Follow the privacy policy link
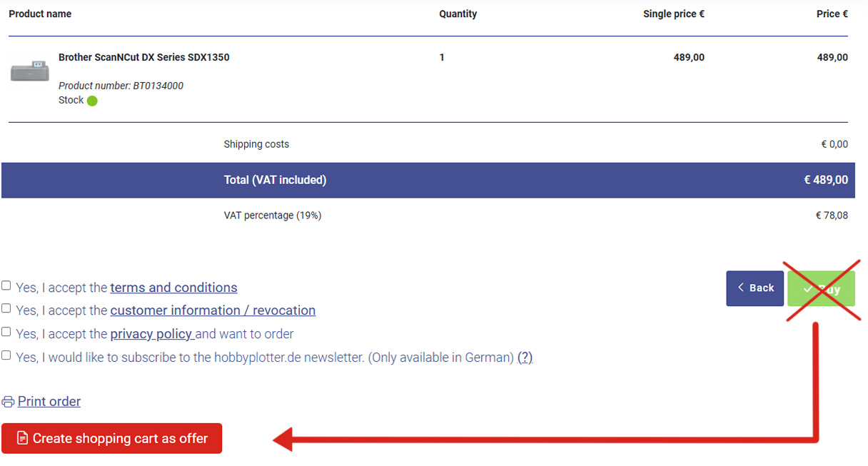This screenshot has width=868, height=466. pyautogui.click(x=152, y=334)
